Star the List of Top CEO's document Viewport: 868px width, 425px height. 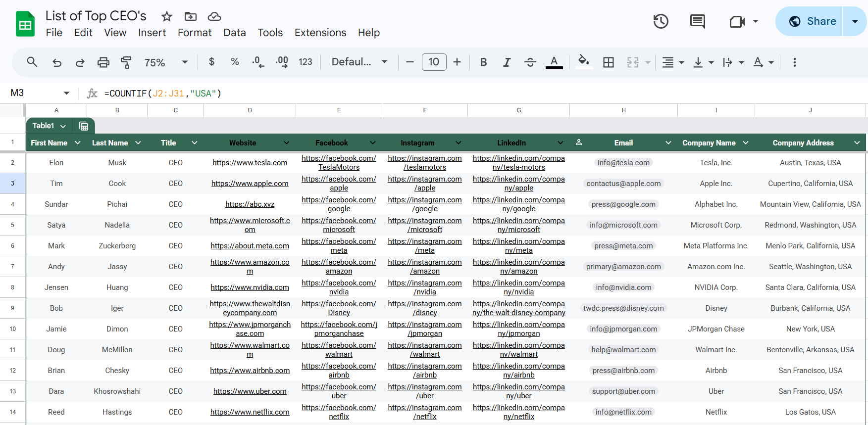coord(167,16)
